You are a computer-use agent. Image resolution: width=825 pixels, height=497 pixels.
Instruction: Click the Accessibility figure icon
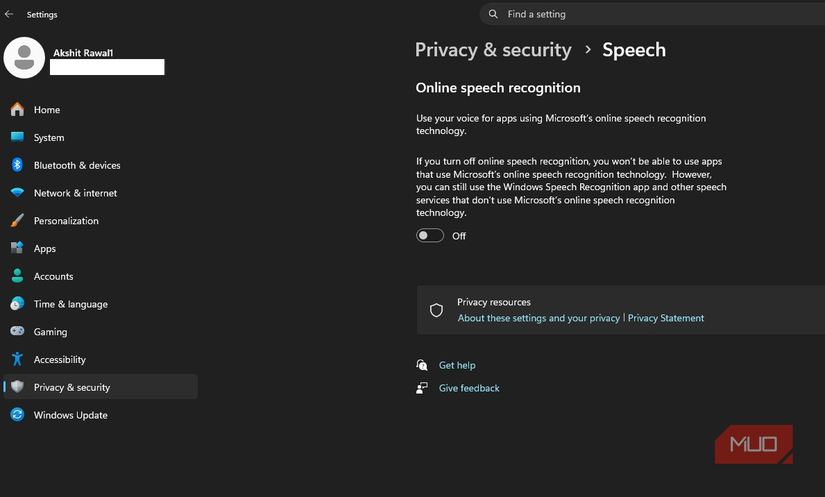17,359
